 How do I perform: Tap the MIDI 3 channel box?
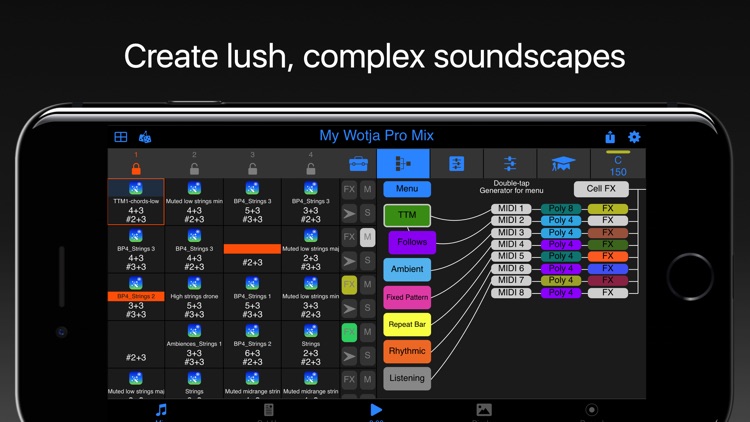511,233
